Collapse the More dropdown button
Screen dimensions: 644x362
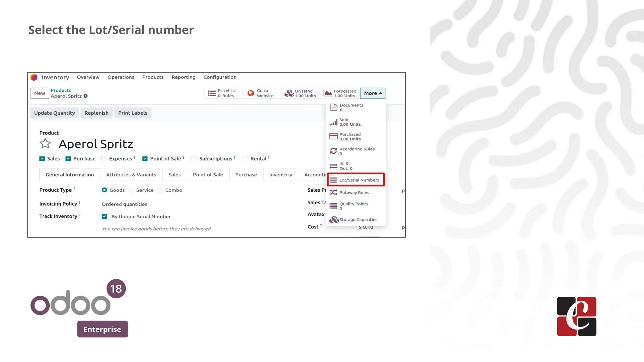coord(373,93)
